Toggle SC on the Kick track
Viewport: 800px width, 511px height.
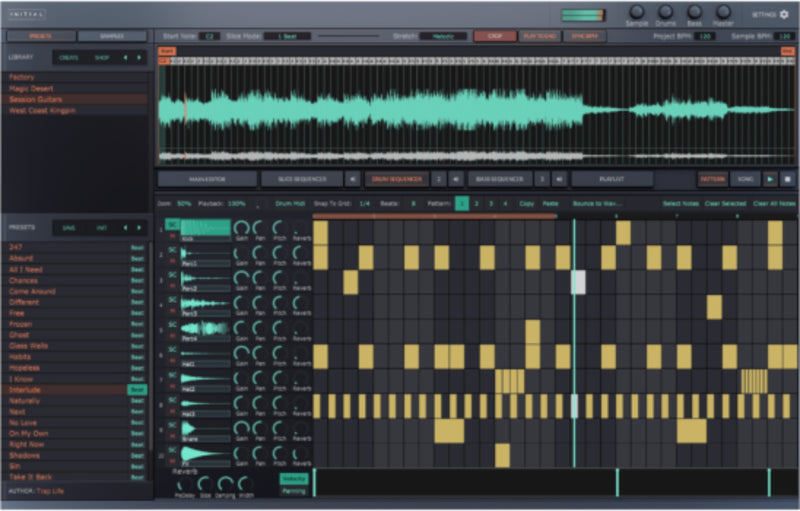coord(172,225)
